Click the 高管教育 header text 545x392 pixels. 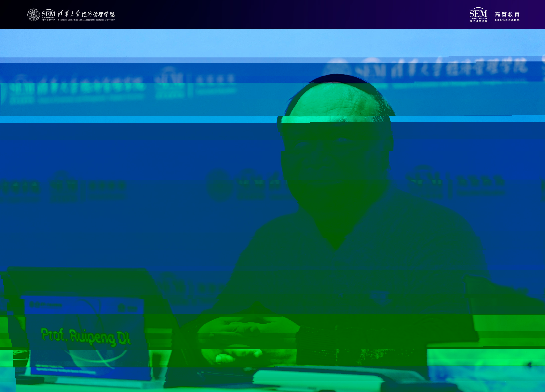[x=507, y=14]
